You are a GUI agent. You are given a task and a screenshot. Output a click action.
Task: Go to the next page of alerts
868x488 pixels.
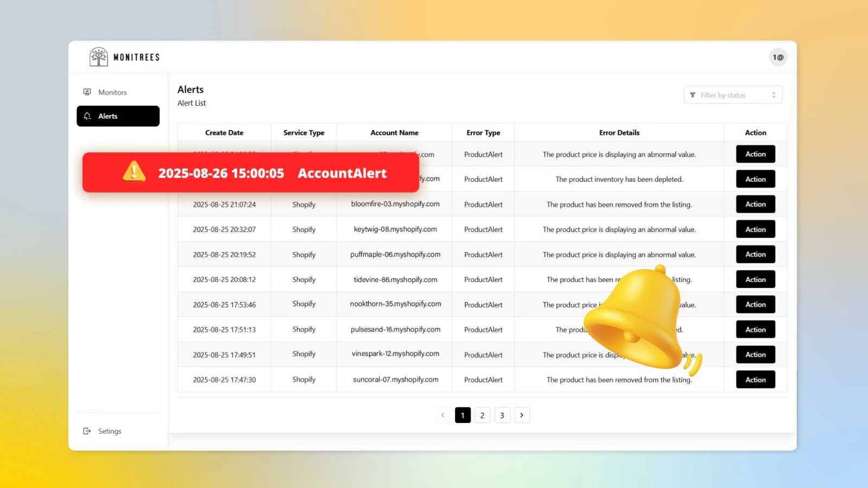[x=522, y=415]
